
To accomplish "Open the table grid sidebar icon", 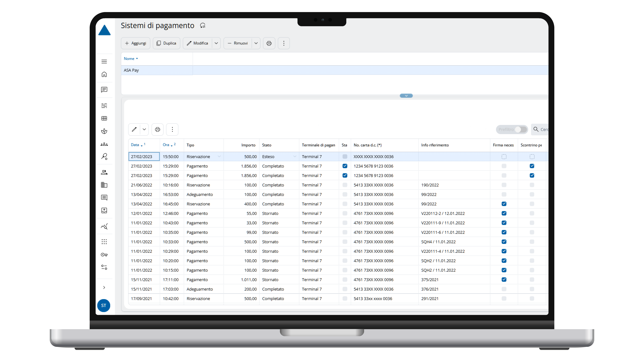I will 104,118.
